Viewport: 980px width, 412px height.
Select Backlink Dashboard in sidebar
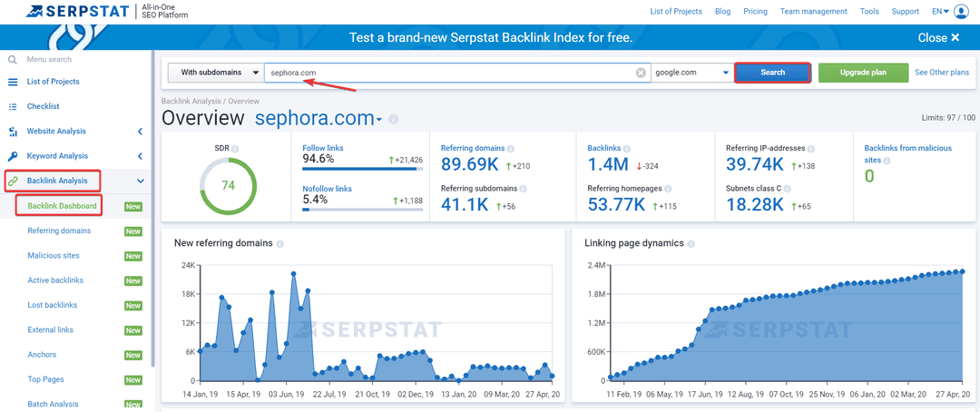click(62, 206)
